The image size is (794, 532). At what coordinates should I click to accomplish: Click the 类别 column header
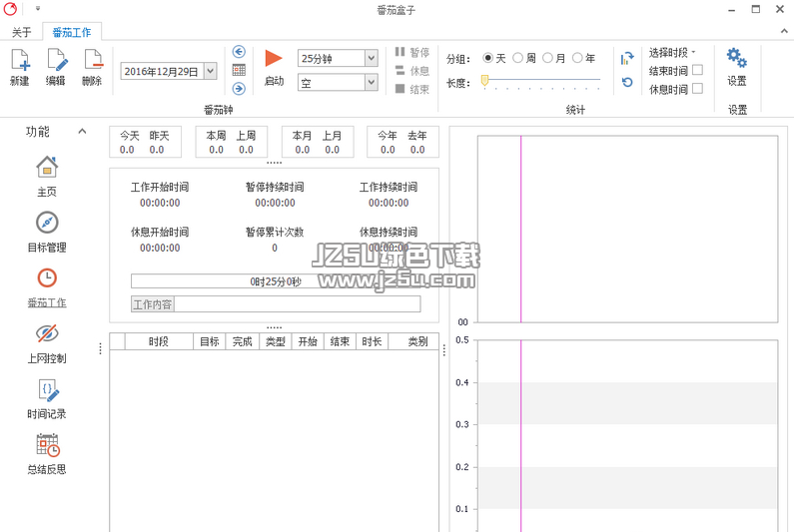pyautogui.click(x=413, y=341)
